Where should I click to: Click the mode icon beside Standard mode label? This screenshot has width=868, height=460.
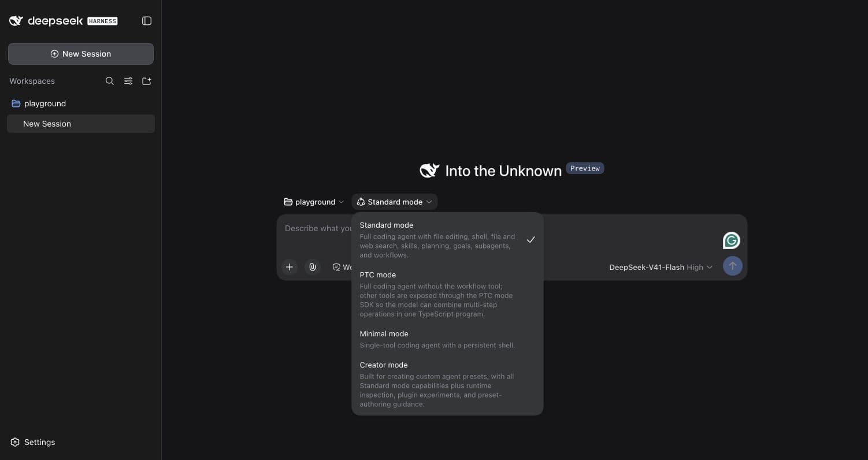point(361,202)
